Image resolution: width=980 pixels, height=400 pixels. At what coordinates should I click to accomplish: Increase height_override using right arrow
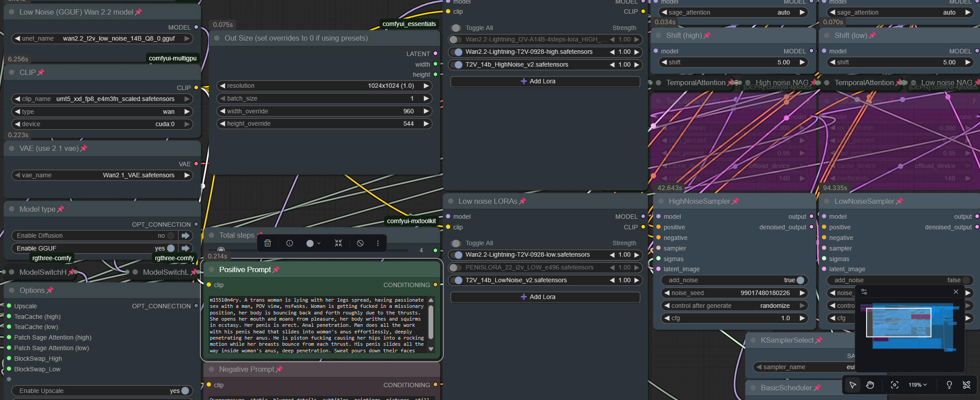coord(426,124)
